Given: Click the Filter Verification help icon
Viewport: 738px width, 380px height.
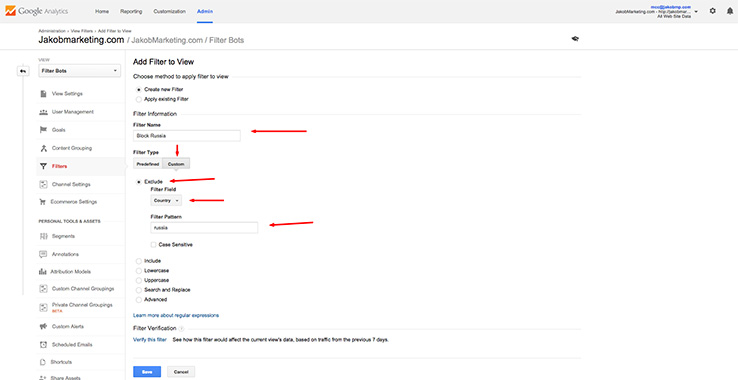Looking at the screenshot, I should coord(181,329).
